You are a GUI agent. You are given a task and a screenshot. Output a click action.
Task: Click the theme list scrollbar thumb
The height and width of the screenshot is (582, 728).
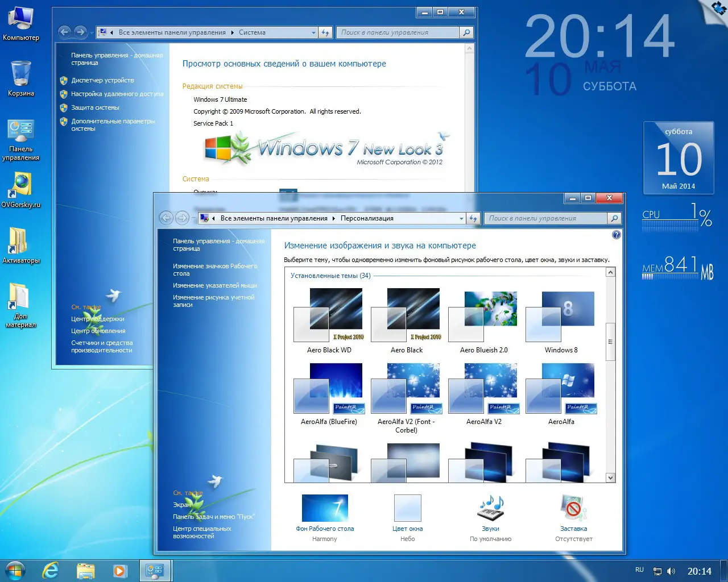(610, 342)
